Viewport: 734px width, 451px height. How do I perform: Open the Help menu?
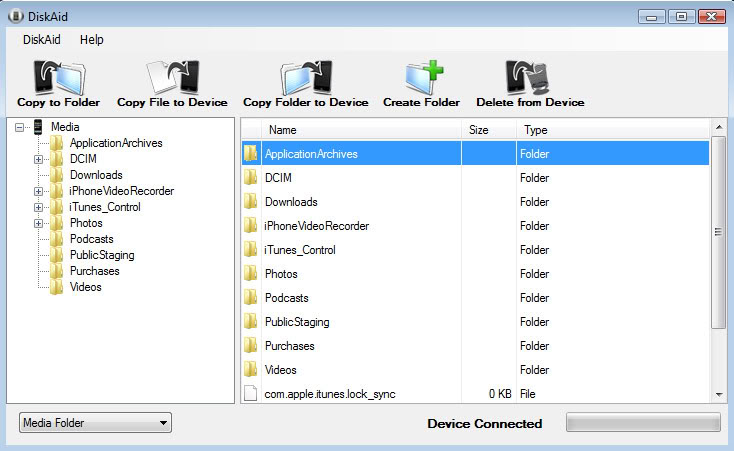point(92,40)
